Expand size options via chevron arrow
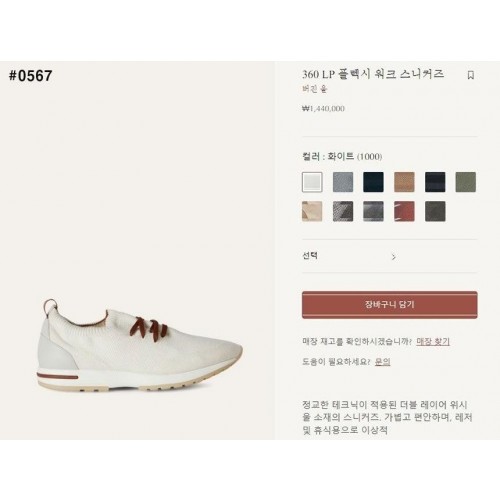This screenshot has width=500, height=500. pos(394,257)
